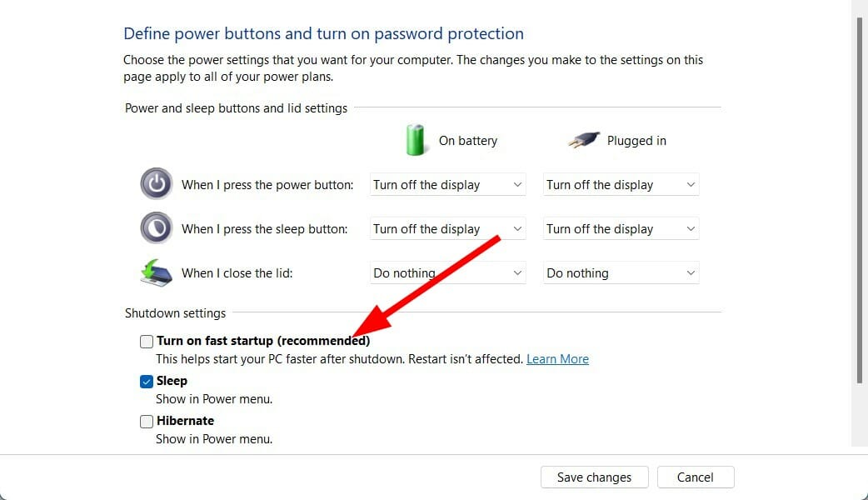This screenshot has width=868, height=500.
Task: Click the green battery icon
Action: point(415,139)
